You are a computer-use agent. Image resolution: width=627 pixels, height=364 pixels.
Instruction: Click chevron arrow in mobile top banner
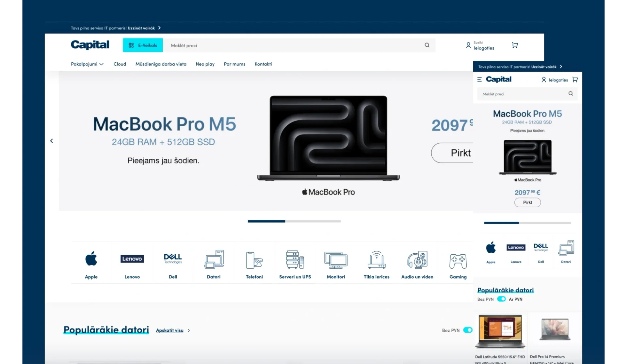[561, 67]
